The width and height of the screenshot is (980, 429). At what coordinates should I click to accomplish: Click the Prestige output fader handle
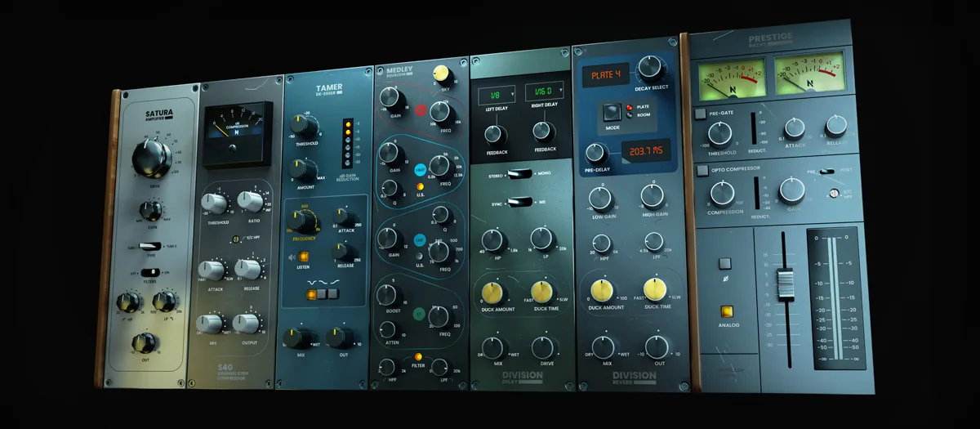click(786, 285)
